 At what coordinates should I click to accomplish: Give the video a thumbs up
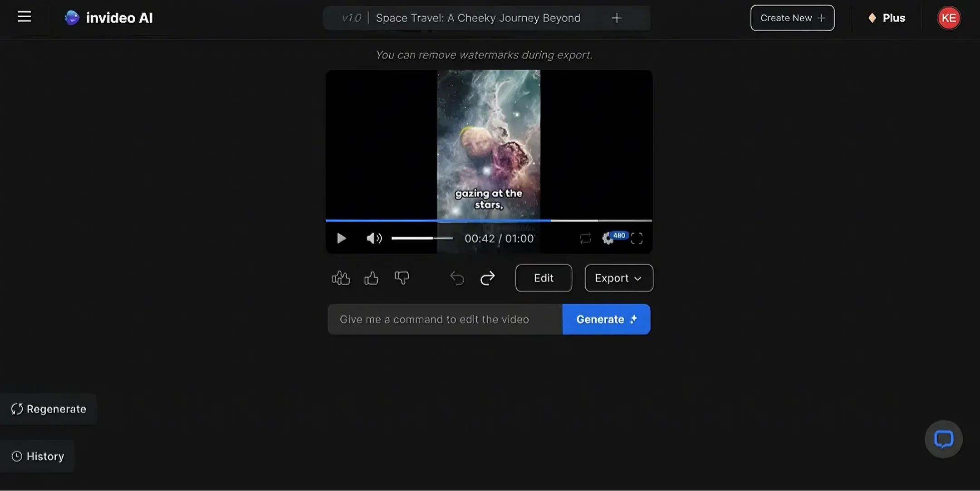click(x=371, y=278)
